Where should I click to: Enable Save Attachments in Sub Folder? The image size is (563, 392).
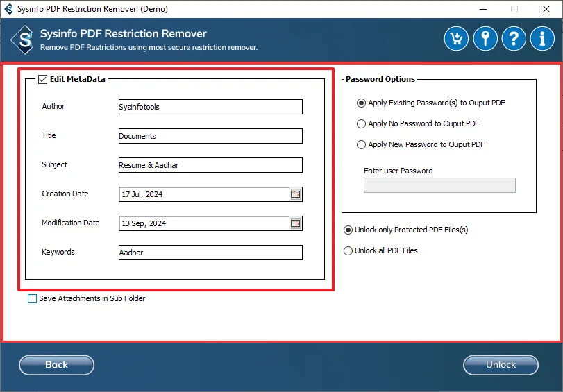pos(33,298)
